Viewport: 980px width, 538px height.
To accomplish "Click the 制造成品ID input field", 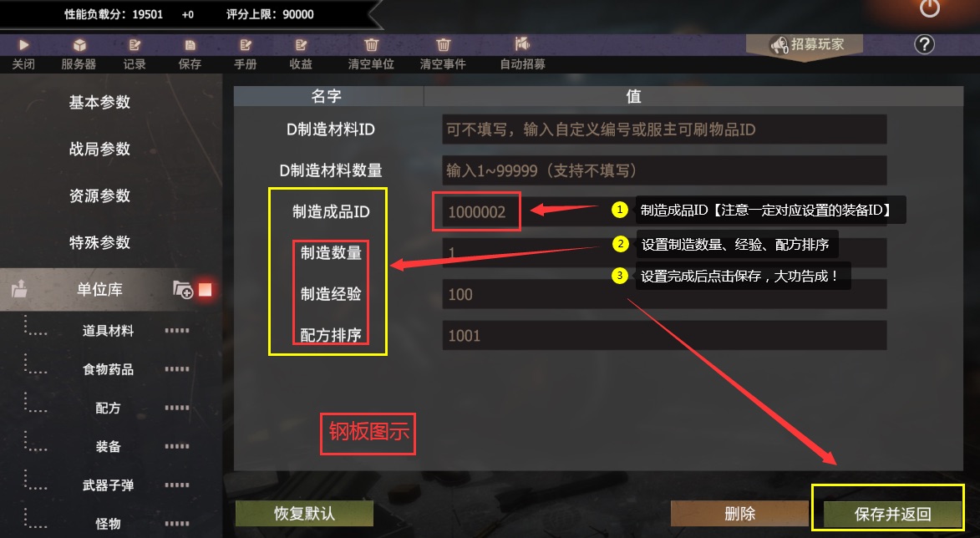I will (x=664, y=212).
